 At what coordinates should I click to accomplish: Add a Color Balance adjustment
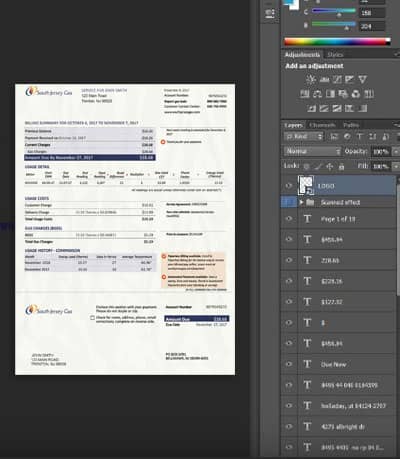317,94
